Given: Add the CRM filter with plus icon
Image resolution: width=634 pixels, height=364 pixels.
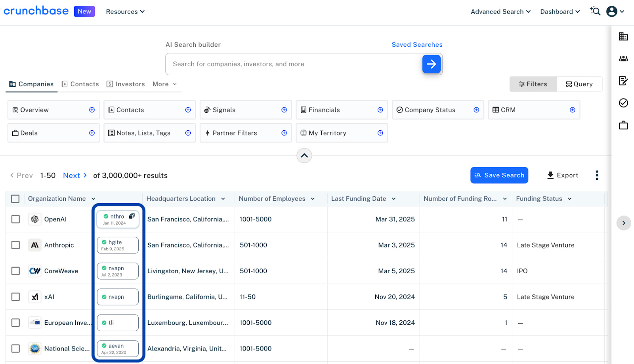Looking at the screenshot, I should tap(573, 110).
